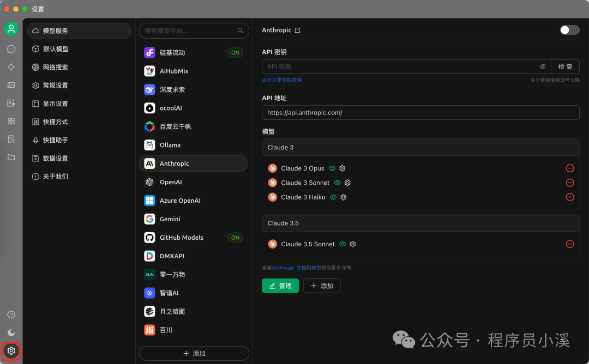
Task: Click the 检查 API key button
Action: pos(565,66)
